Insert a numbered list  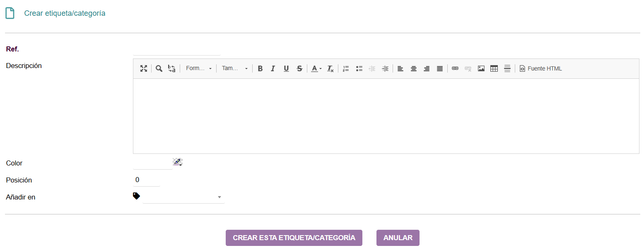click(346, 68)
